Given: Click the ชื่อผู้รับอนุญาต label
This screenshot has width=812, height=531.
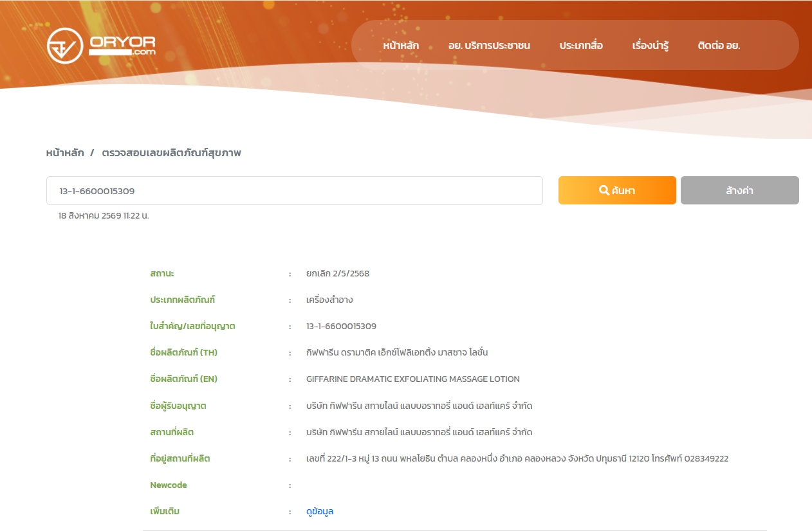Looking at the screenshot, I should point(178,406).
